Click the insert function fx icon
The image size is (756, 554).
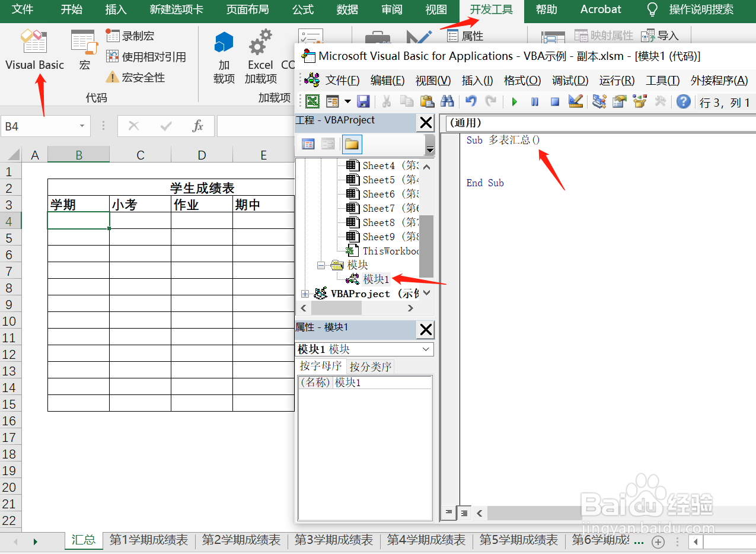point(198,126)
